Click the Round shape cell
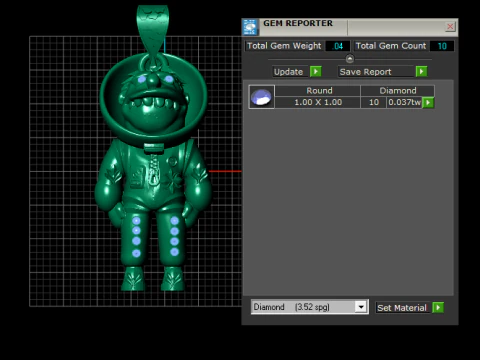 pyautogui.click(x=318, y=91)
